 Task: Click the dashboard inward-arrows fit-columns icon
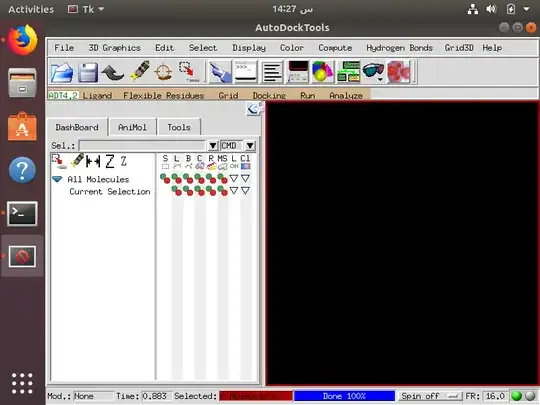click(x=93, y=161)
